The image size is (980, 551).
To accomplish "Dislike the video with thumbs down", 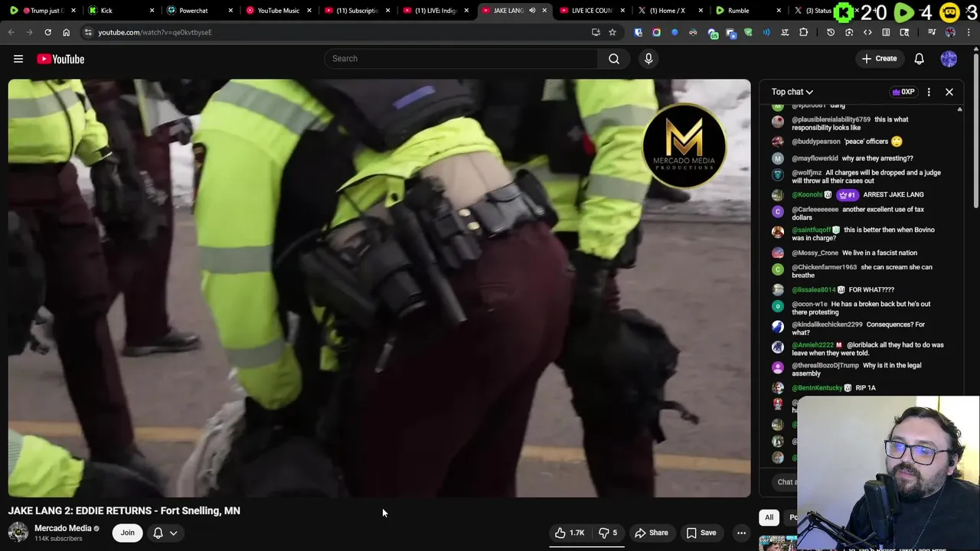I will tap(608, 533).
